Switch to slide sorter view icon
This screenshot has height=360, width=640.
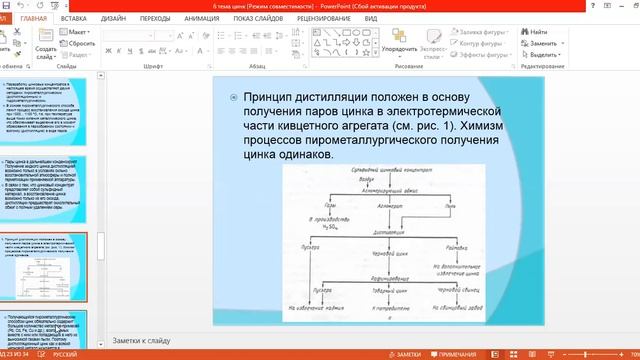pyautogui.click(x=513, y=354)
